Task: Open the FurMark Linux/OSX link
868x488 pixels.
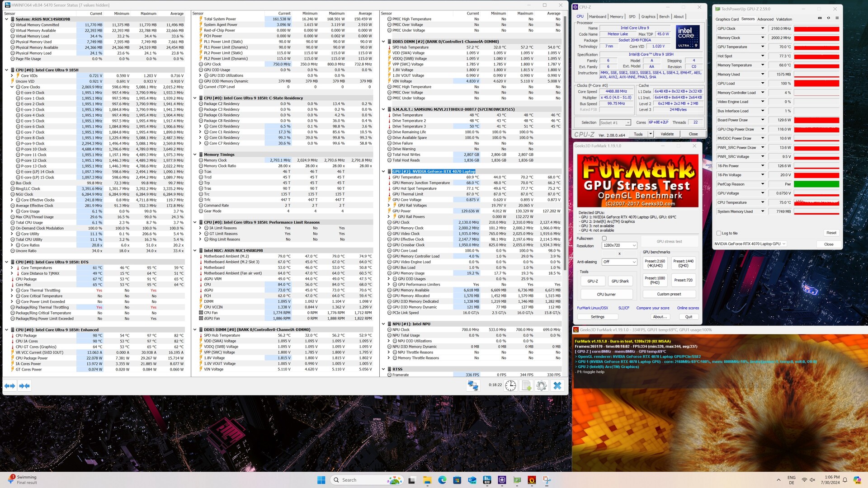Action: point(592,308)
